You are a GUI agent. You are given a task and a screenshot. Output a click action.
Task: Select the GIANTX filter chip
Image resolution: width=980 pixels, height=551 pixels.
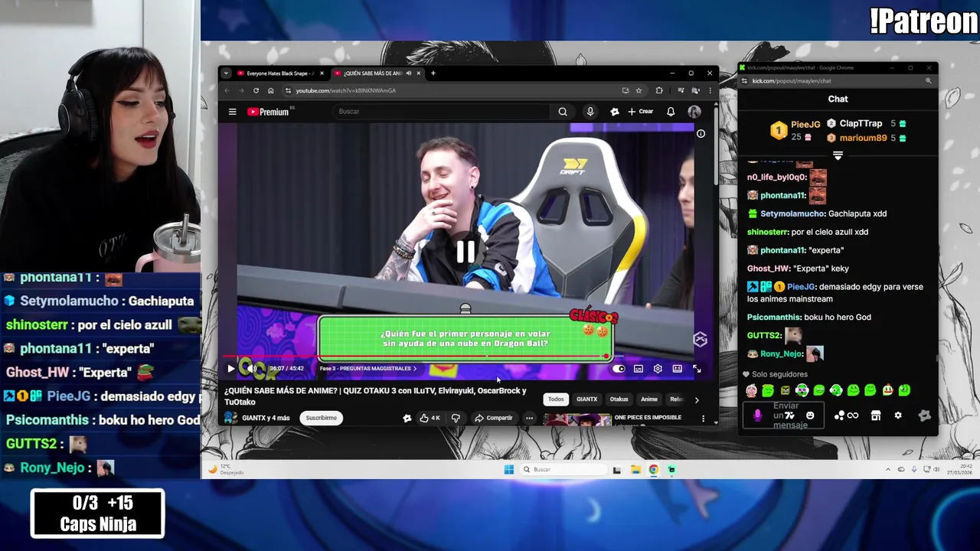tap(587, 399)
